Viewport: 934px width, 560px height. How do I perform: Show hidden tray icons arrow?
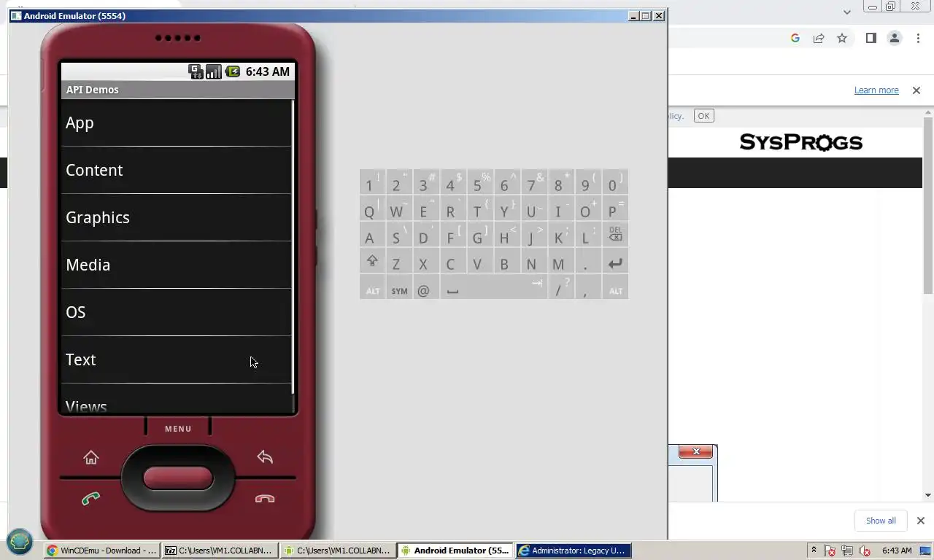point(814,550)
